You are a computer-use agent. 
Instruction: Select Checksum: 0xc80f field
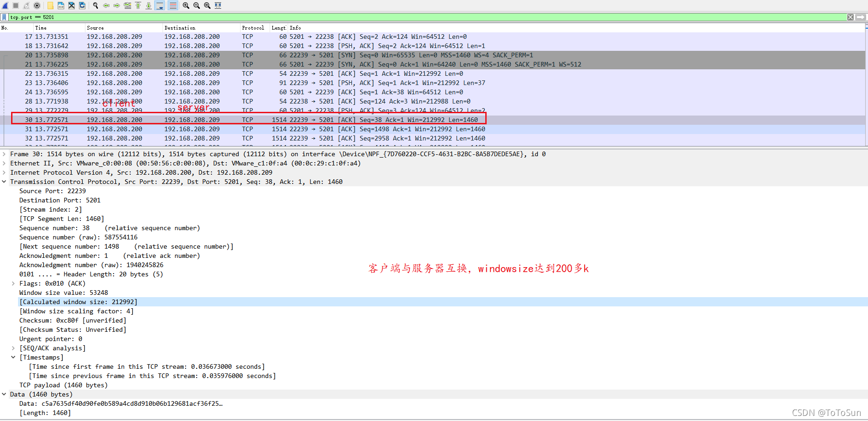(x=73, y=320)
